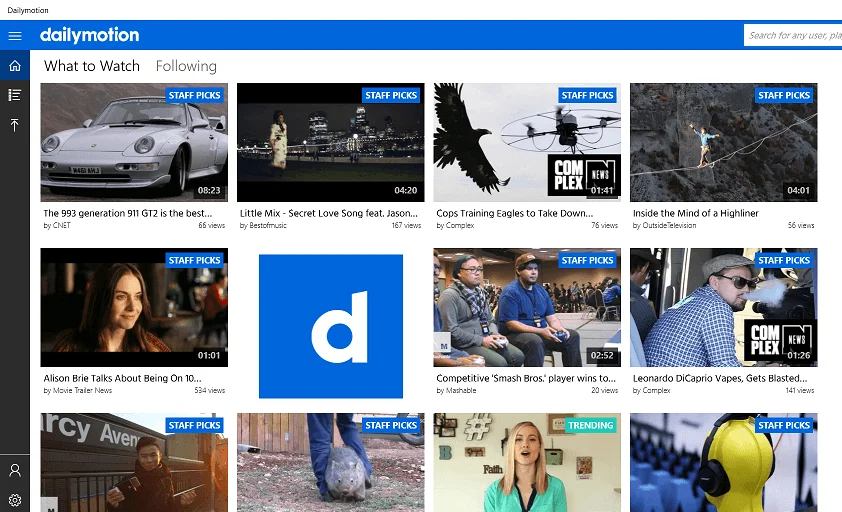Click the TRENDING badge on video

(x=590, y=425)
